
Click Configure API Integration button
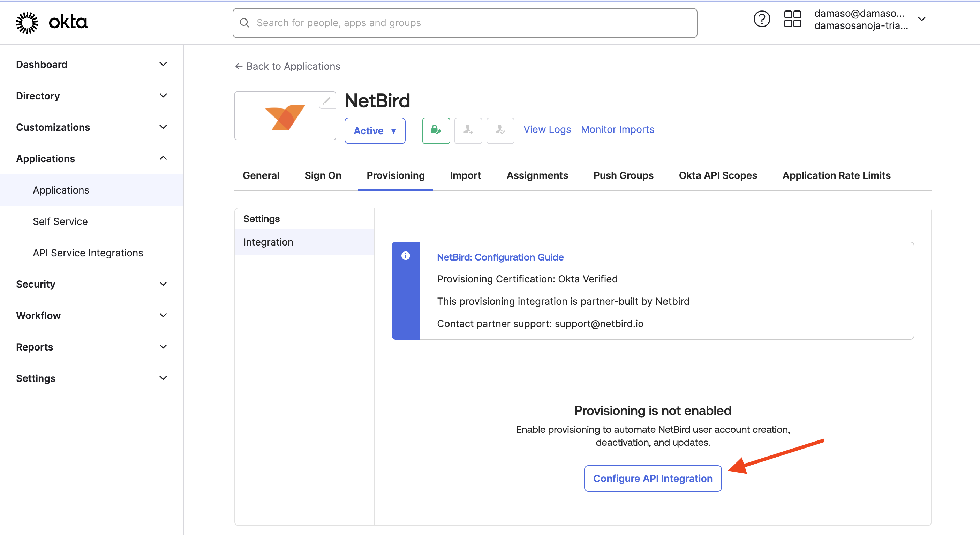[652, 478]
